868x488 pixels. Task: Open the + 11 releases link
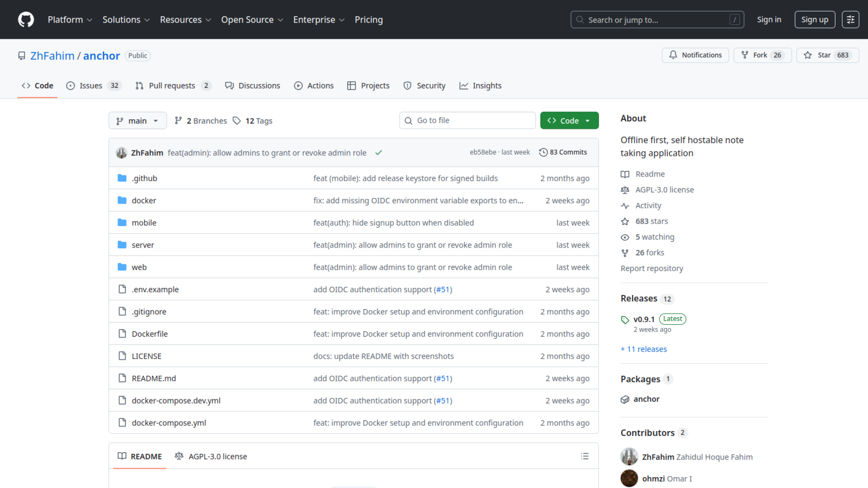643,349
